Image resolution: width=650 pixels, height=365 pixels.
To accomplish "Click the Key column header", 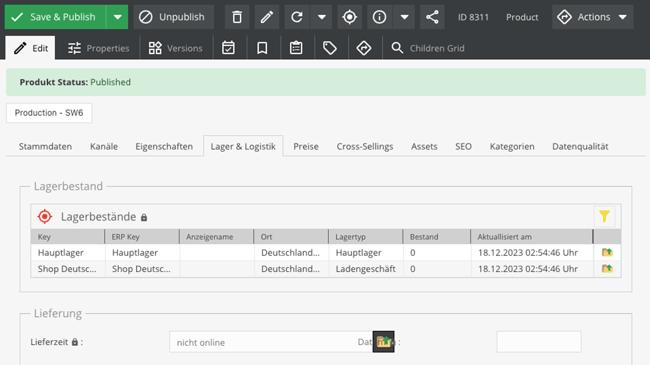I will click(68, 237).
